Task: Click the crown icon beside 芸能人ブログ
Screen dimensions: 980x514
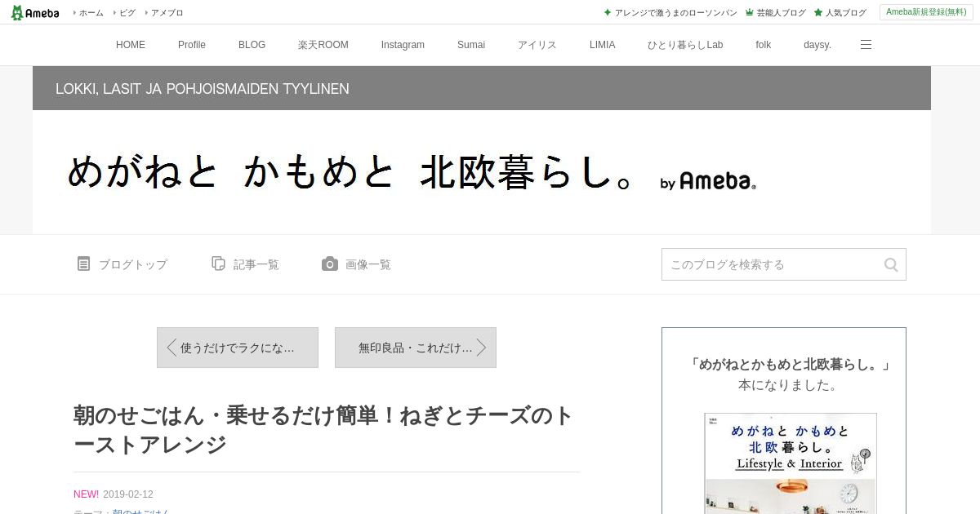Action: click(749, 13)
